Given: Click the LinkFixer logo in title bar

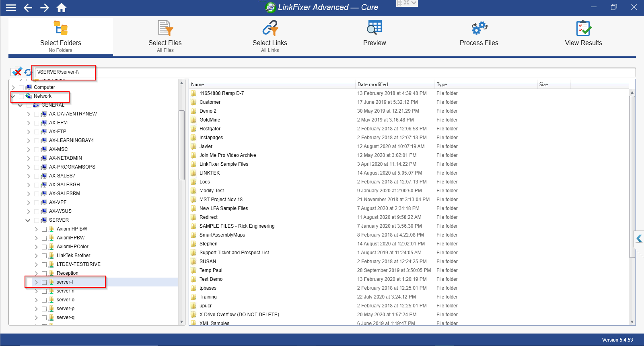Looking at the screenshot, I should [271, 7].
